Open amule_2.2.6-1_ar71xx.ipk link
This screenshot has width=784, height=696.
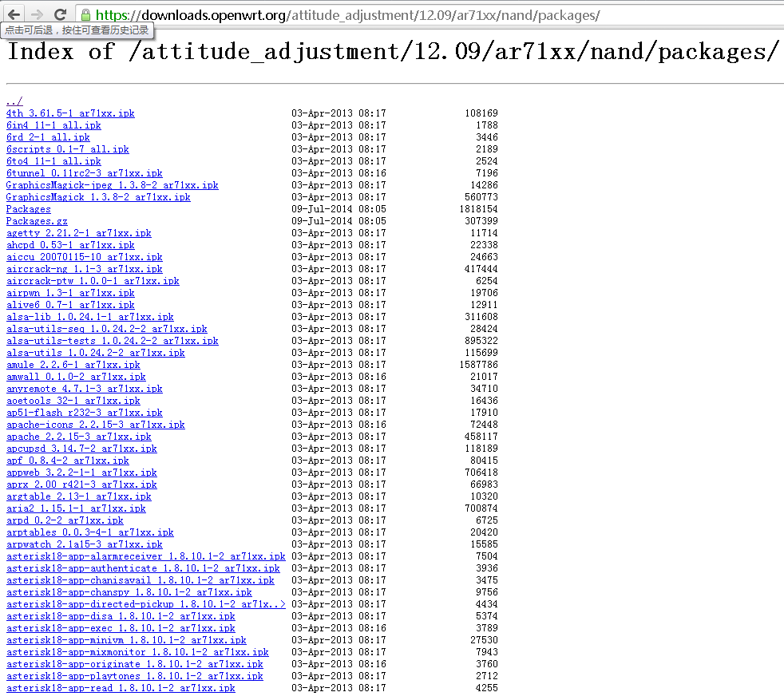click(x=73, y=365)
